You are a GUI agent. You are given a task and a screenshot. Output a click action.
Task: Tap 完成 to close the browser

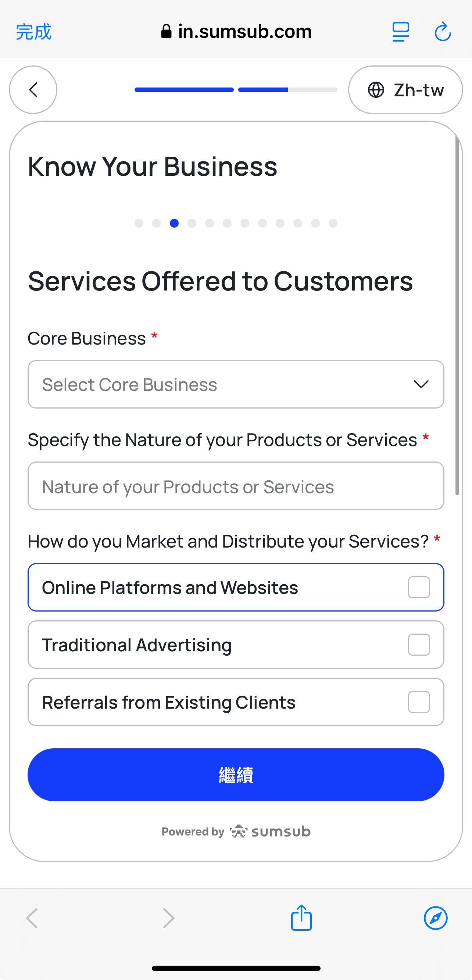pos(33,32)
